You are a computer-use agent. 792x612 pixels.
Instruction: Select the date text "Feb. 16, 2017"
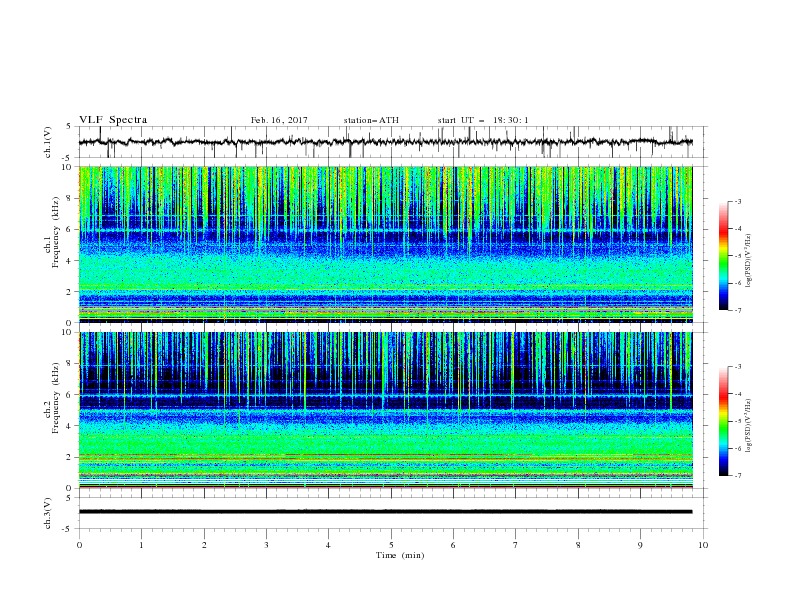click(279, 120)
